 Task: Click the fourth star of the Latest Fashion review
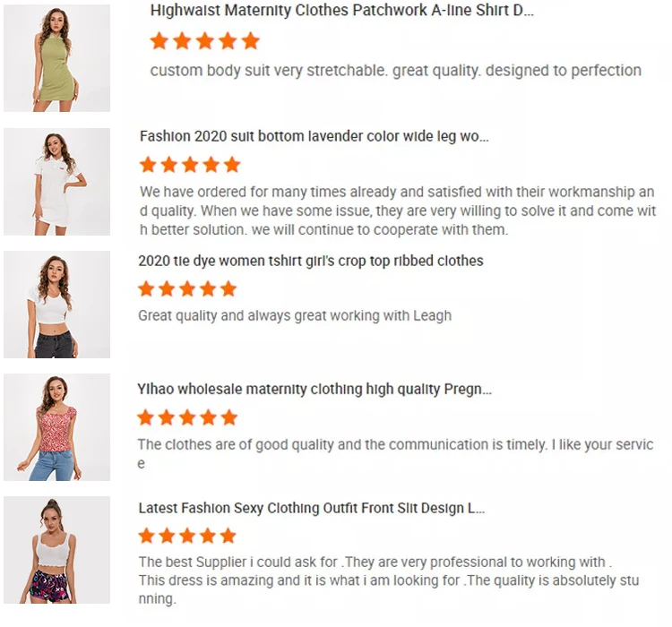[208, 536]
